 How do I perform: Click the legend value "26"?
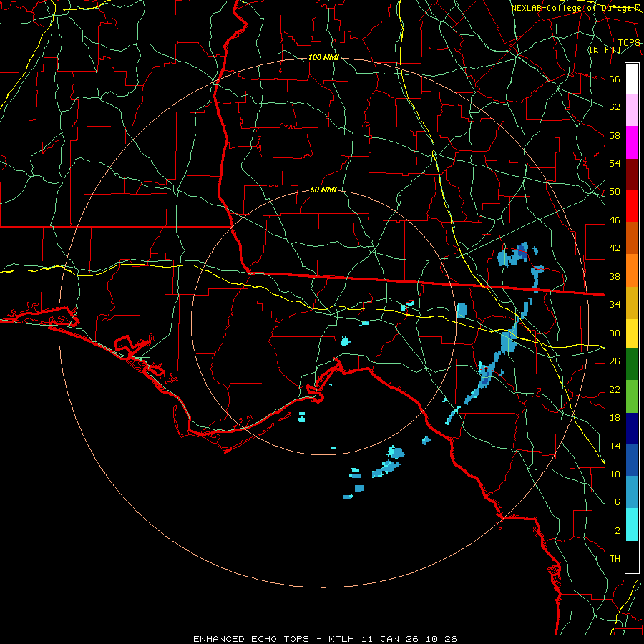pyautogui.click(x=615, y=361)
